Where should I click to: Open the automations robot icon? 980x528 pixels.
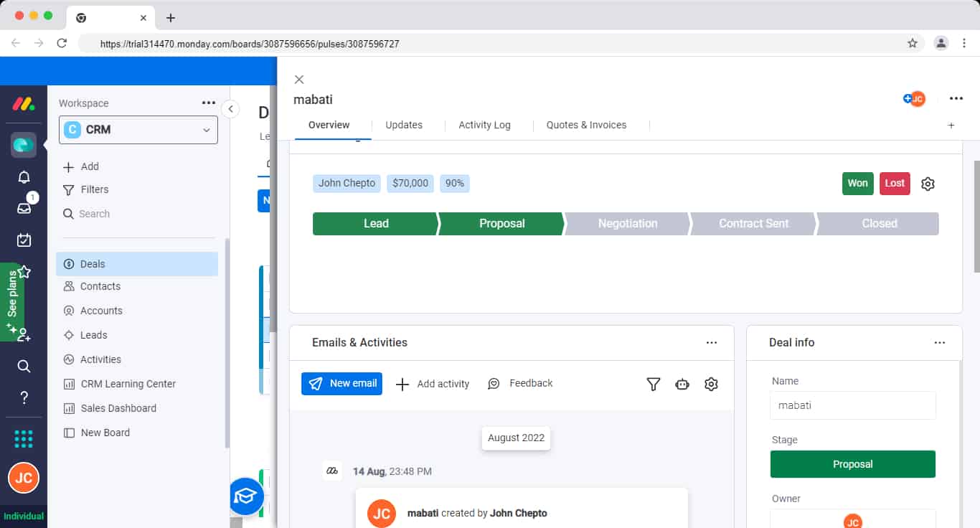[x=682, y=384]
